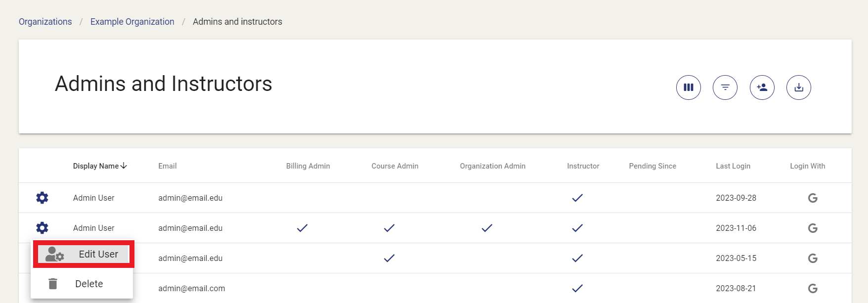Open Example Organization breadcrumb link
The image size is (868, 303).
point(132,22)
